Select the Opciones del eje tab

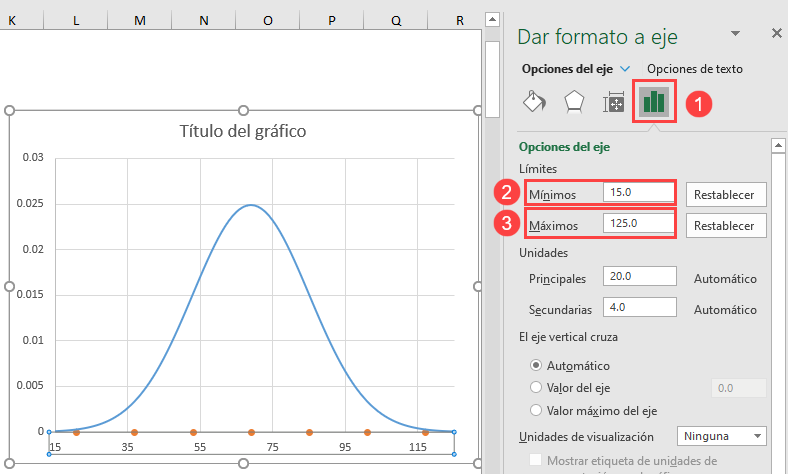pos(567,69)
